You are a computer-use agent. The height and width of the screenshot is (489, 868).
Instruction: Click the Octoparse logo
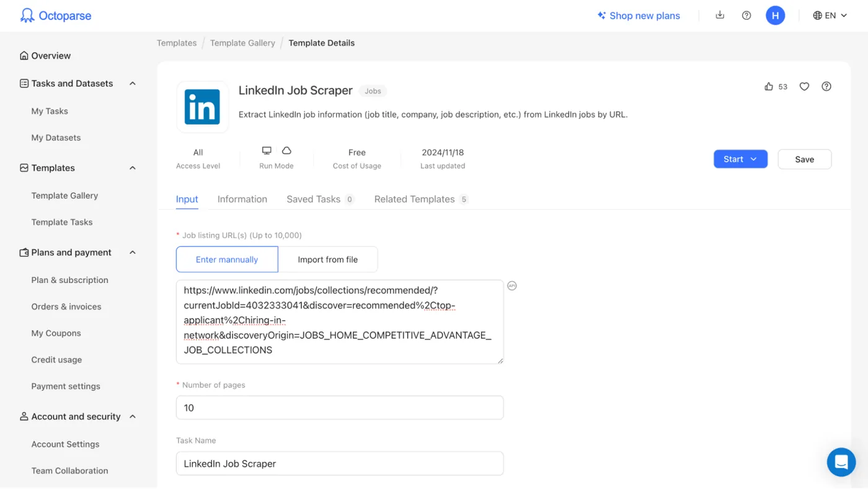pos(55,16)
